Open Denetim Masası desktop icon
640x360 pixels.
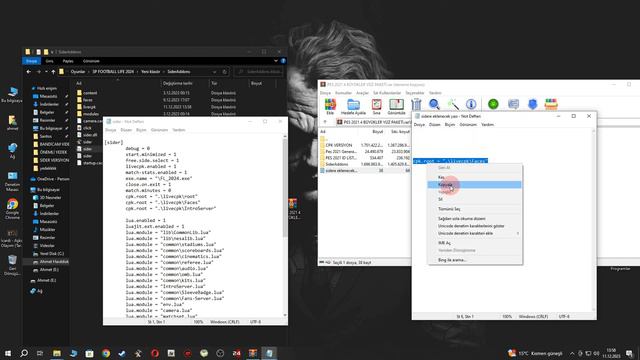click(x=12, y=182)
